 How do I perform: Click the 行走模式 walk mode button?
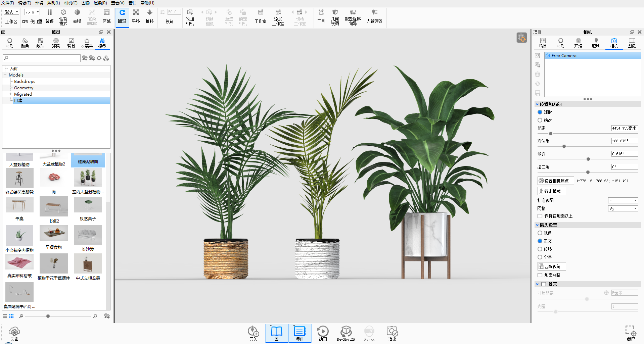coord(552,191)
